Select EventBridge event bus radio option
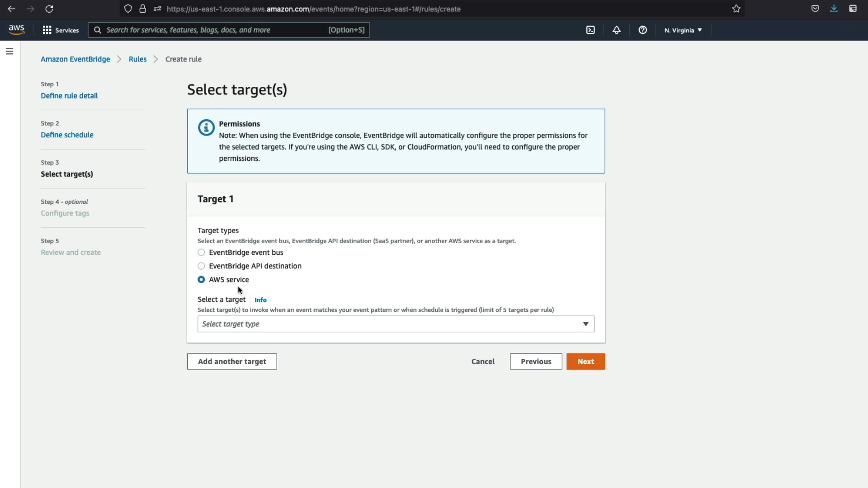Image resolution: width=868 pixels, height=488 pixels. click(201, 253)
